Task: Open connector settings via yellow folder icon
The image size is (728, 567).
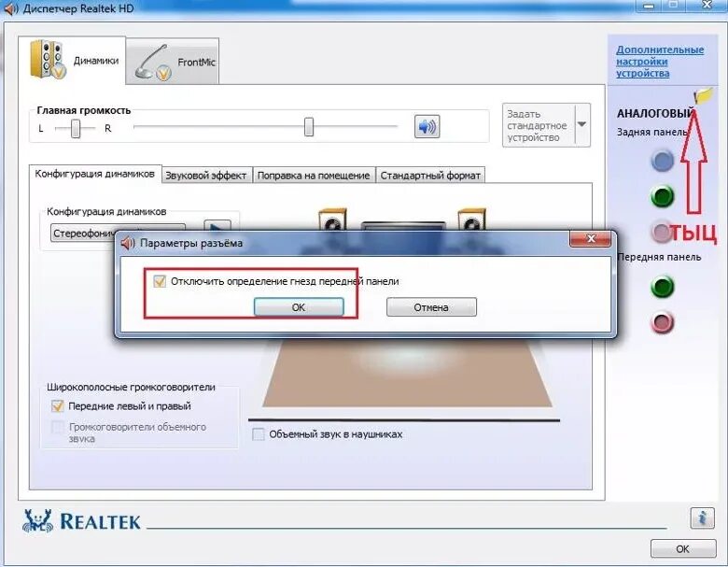Action: click(x=703, y=95)
